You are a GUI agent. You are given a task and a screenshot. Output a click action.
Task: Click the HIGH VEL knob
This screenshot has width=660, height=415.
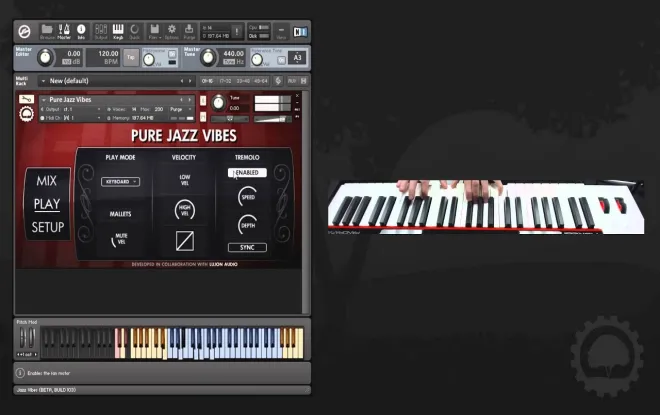coord(185,210)
